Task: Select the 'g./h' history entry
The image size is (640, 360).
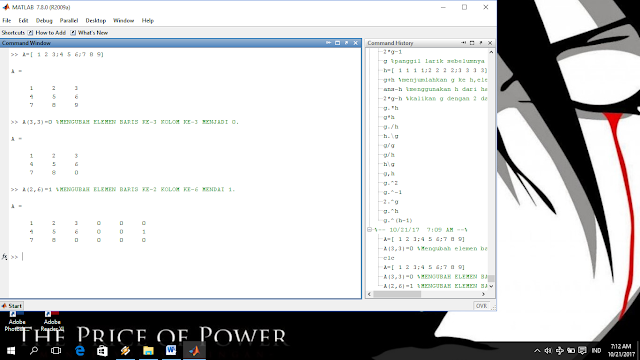Action: click(391, 127)
